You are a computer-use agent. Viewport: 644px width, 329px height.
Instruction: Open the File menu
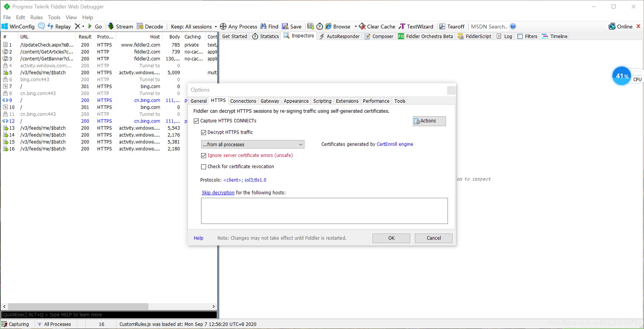7,17
